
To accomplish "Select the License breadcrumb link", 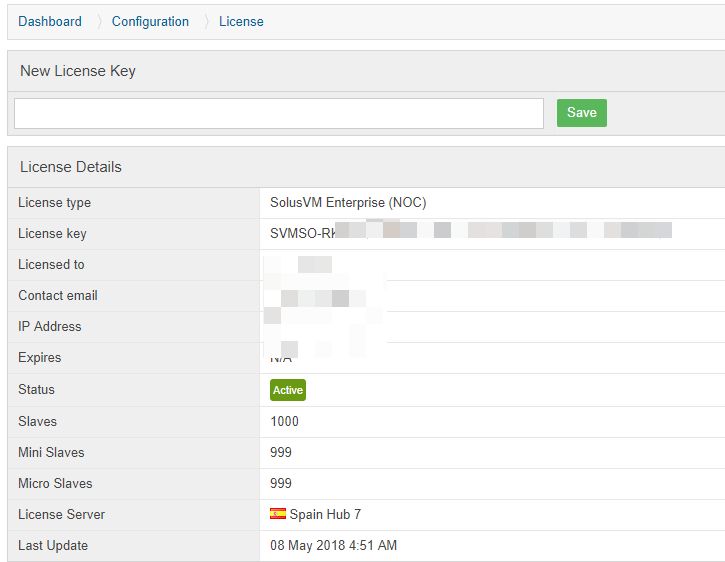I will (241, 21).
